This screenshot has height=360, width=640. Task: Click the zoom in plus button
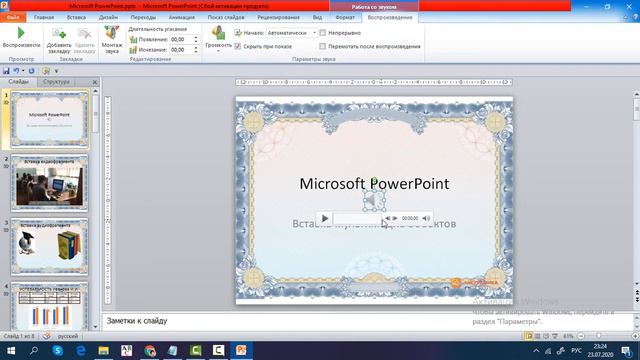coord(635,336)
